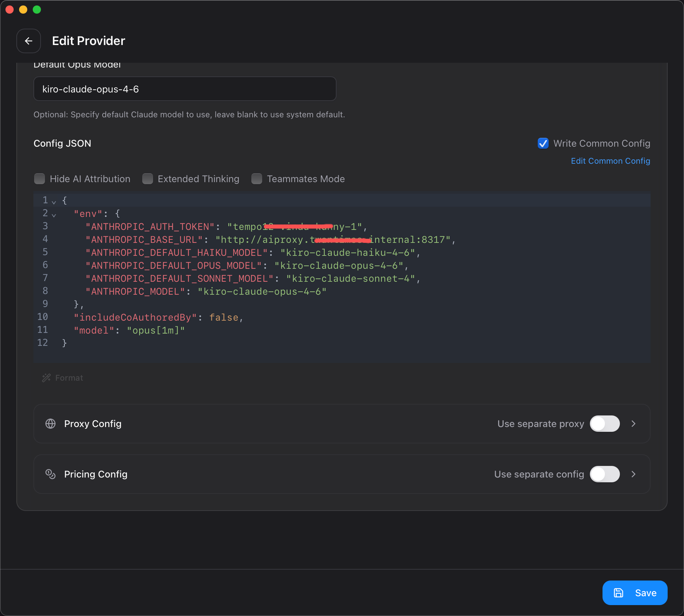Click the Proxy Config globe icon
The image size is (684, 616).
(50, 424)
